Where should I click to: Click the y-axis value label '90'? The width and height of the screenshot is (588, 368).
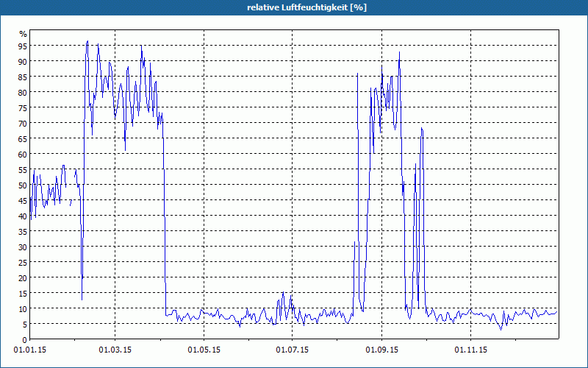[x=23, y=61]
